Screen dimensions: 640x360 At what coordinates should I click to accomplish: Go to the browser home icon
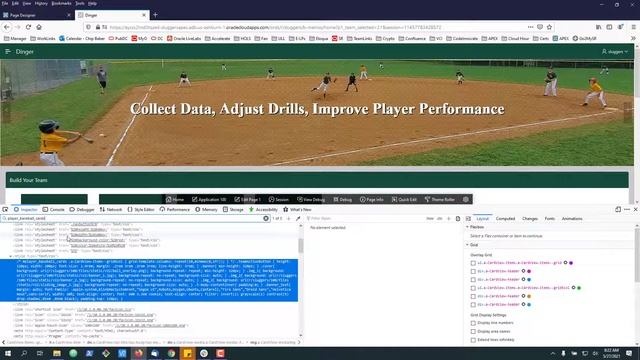39,27
